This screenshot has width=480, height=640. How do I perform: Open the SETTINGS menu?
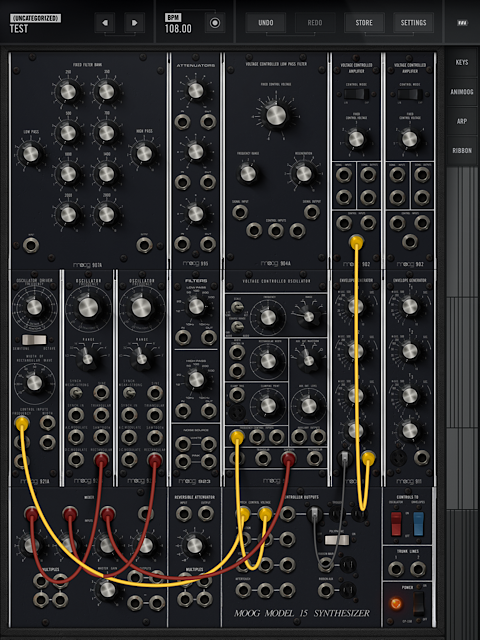click(x=413, y=22)
